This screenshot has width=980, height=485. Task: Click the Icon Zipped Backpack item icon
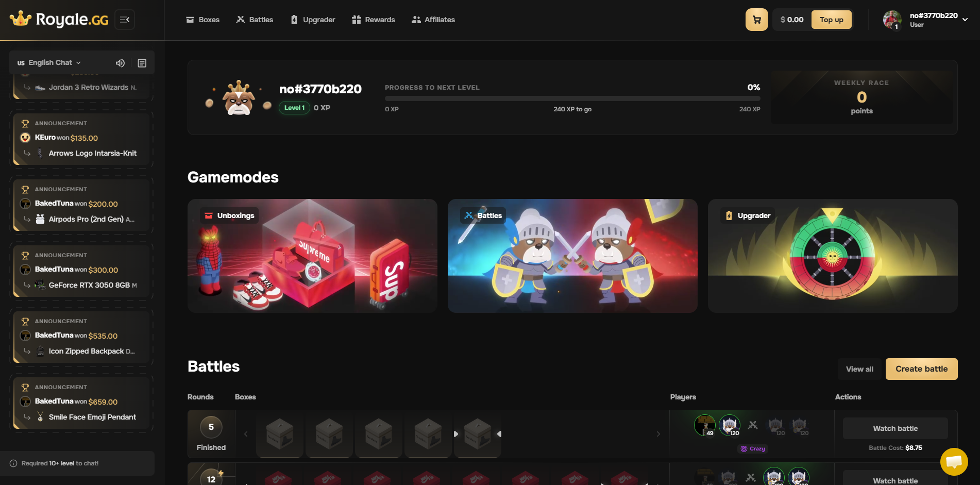pyautogui.click(x=40, y=351)
